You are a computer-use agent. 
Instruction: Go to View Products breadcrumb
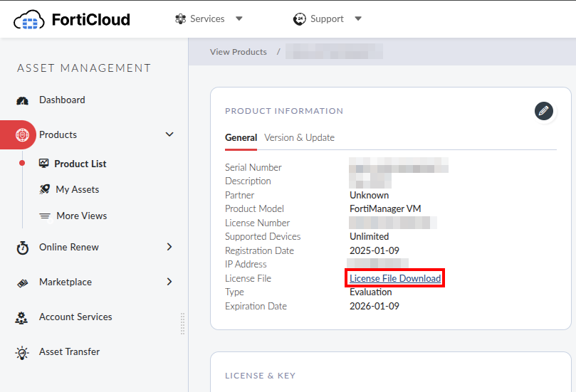[238, 52]
